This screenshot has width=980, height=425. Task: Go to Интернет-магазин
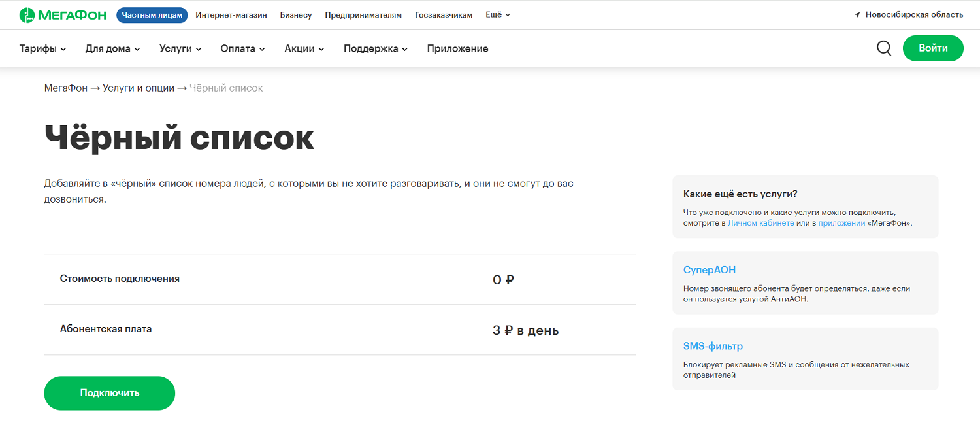[231, 15]
